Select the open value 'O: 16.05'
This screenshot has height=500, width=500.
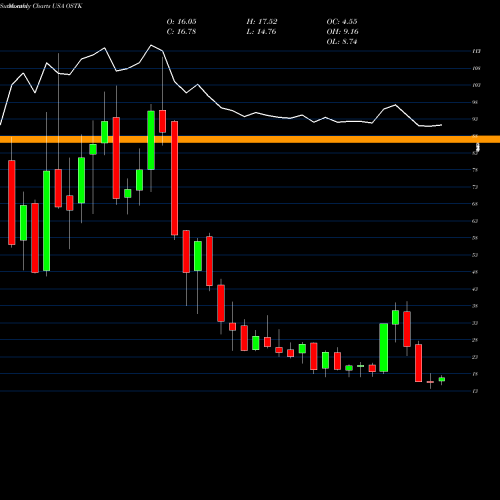point(181,22)
